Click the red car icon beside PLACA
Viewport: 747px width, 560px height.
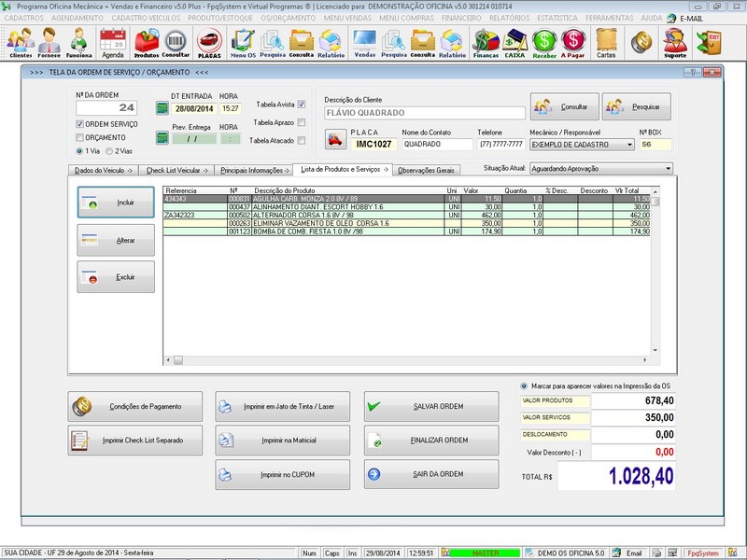point(335,140)
